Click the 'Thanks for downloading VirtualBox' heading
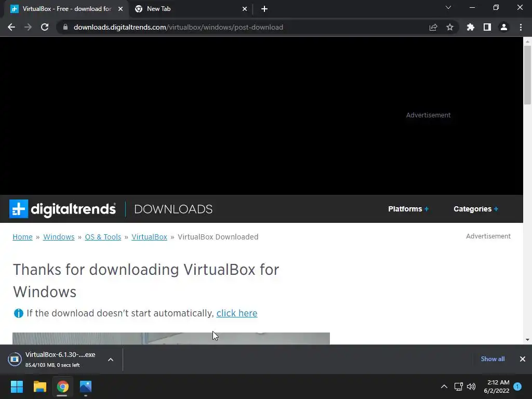This screenshot has width=532, height=399. [x=146, y=281]
